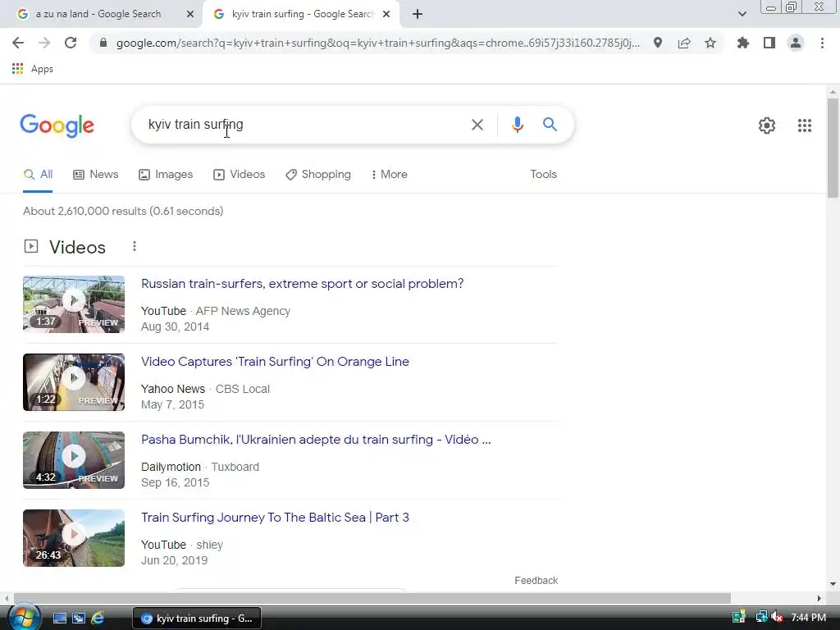Image resolution: width=840 pixels, height=630 pixels.
Task: Open the Extensions puzzle icon
Action: pyautogui.click(x=742, y=43)
